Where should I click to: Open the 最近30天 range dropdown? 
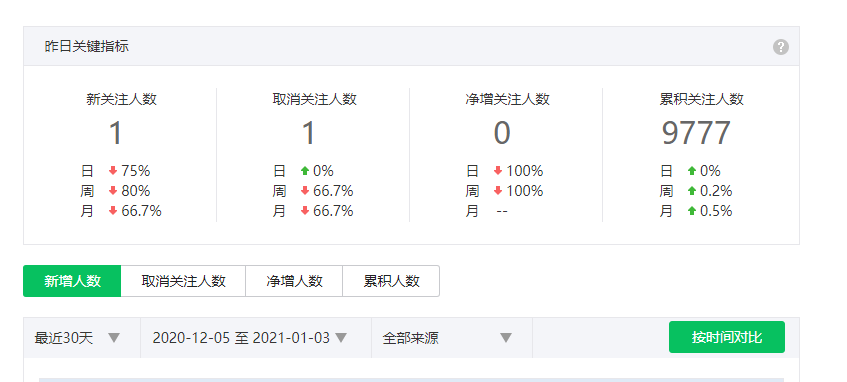[x=82, y=338]
